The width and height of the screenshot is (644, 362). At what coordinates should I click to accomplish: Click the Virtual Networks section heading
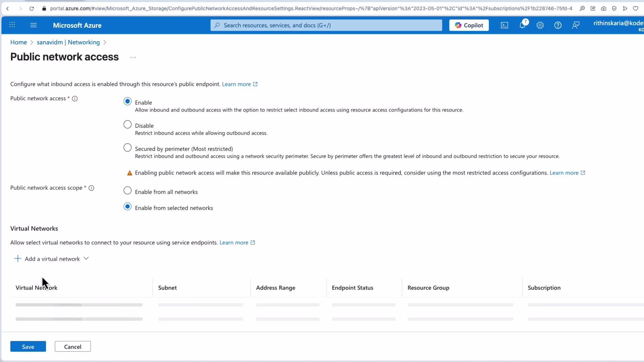[x=34, y=228]
